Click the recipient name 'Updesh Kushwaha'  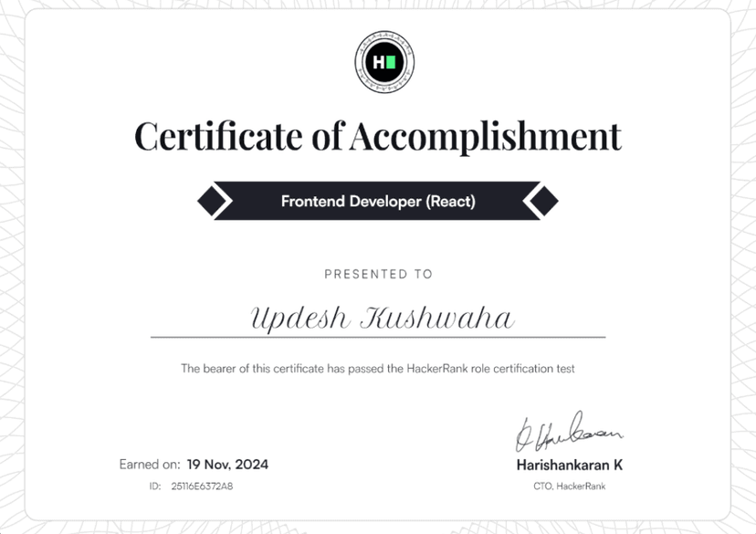pyautogui.click(x=383, y=318)
